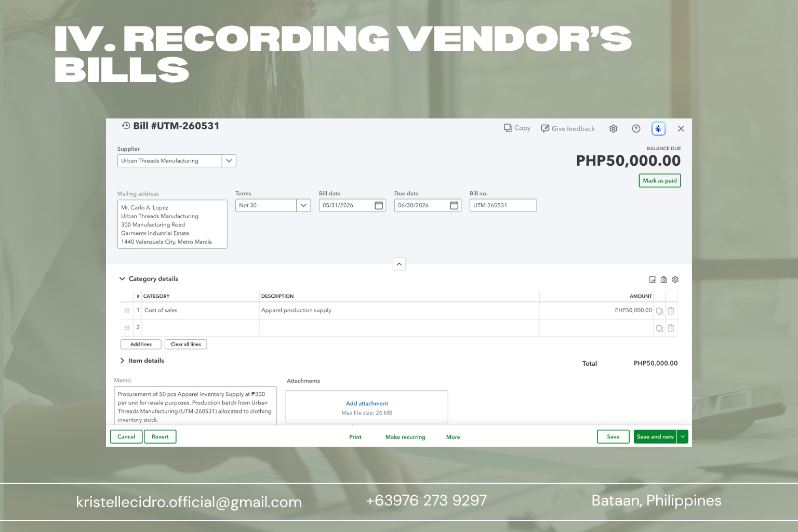This screenshot has height=532, width=798.
Task: Grab drag handle of line 1
Action: [127, 310]
